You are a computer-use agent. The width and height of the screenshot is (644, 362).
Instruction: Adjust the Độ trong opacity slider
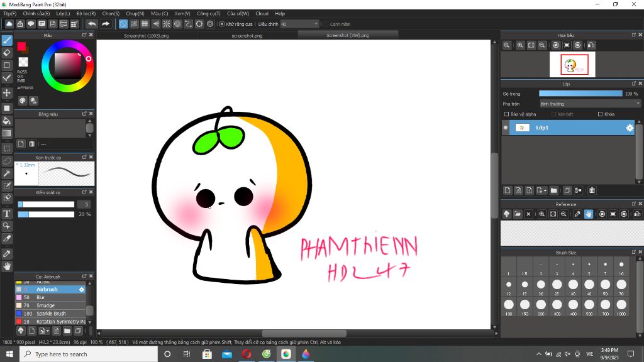(580, 94)
